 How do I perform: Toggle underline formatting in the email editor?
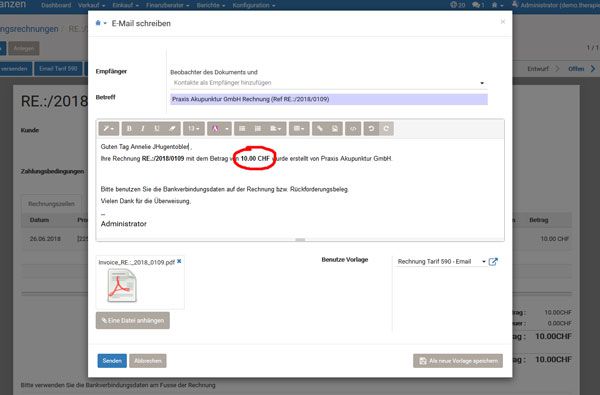point(157,129)
